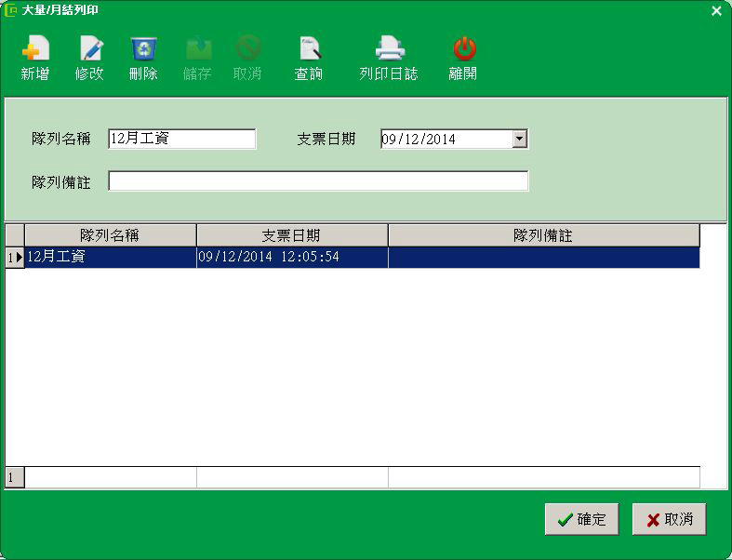Viewport: 732px width, 560px height.
Task: Click the 新增 (Add) toolbar icon
Action: (34, 49)
